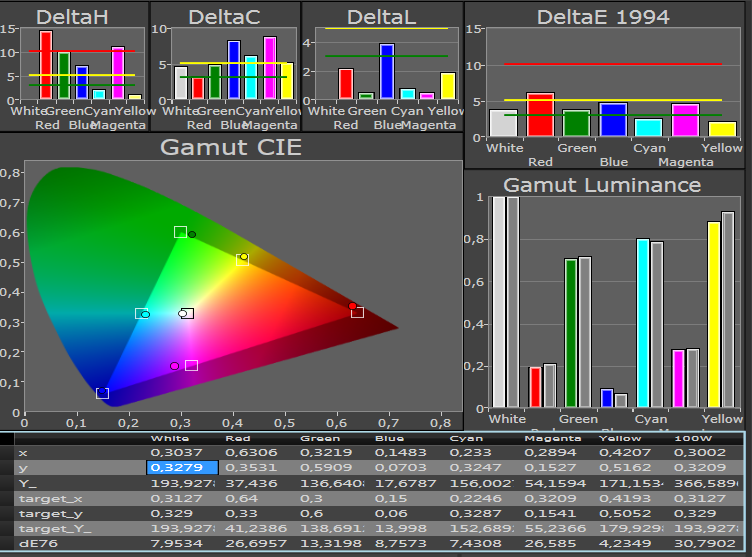Viewport: 752px width, 557px height.
Task: Select the highlighted White y cell 0,3279
Action: [182, 467]
